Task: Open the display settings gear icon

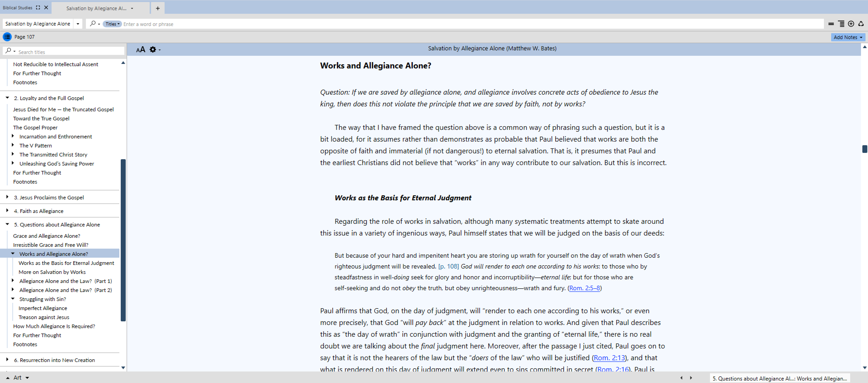Action: click(x=153, y=50)
